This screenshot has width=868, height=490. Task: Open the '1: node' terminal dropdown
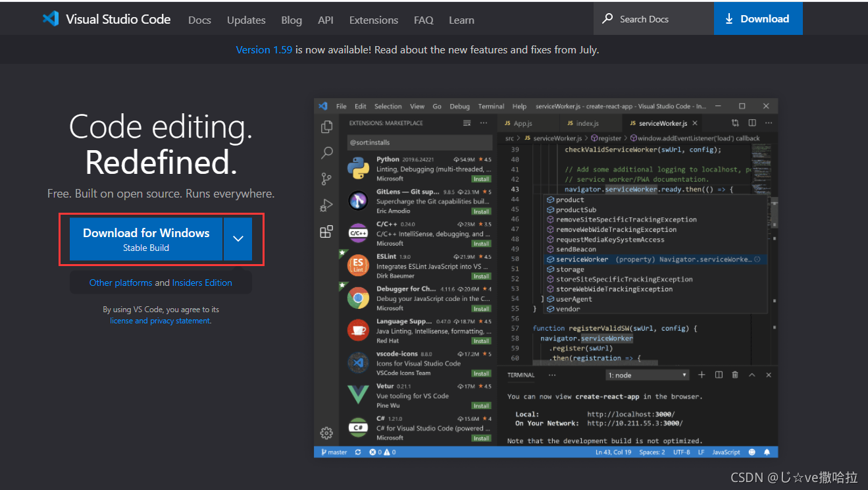(x=648, y=375)
